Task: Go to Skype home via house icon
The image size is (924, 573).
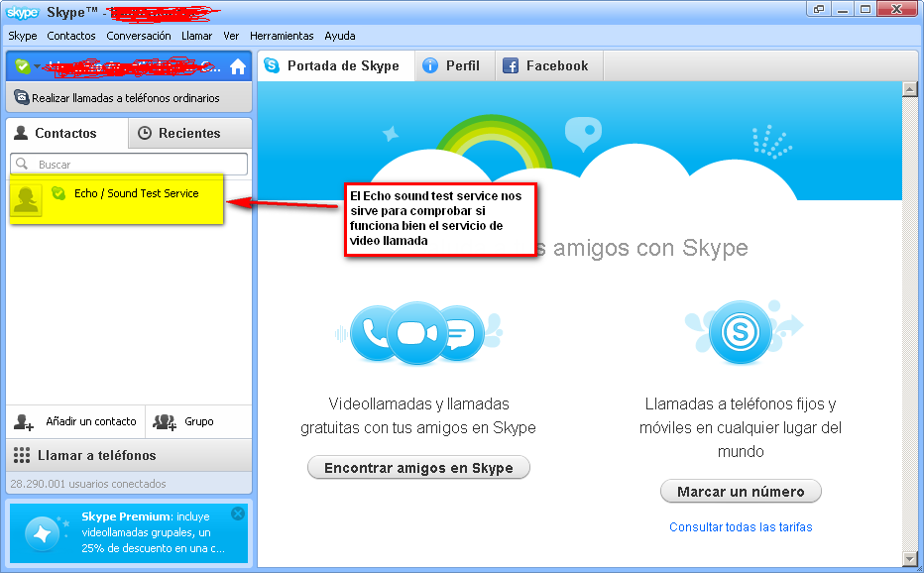Action: 238,66
